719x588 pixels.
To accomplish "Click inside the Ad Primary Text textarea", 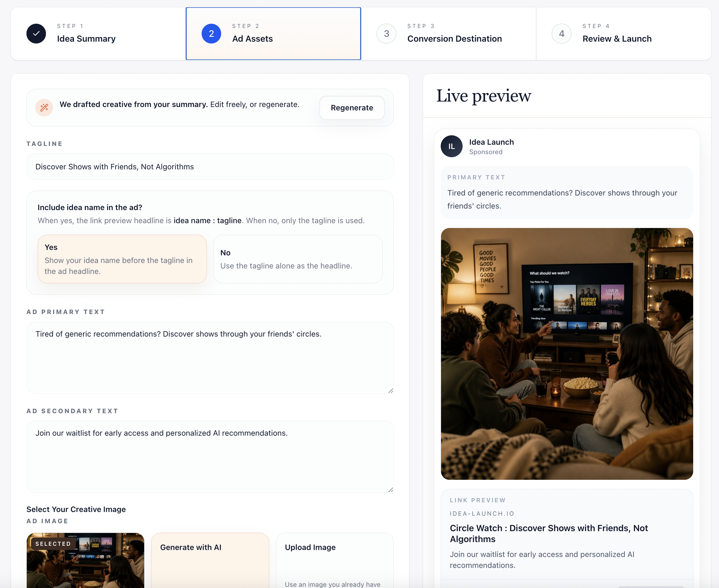I will point(210,358).
